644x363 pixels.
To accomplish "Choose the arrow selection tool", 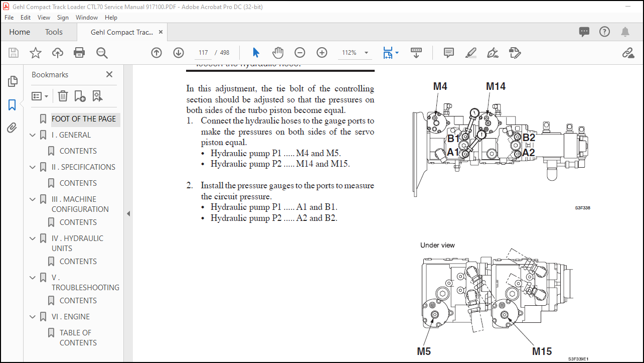I will coord(256,53).
